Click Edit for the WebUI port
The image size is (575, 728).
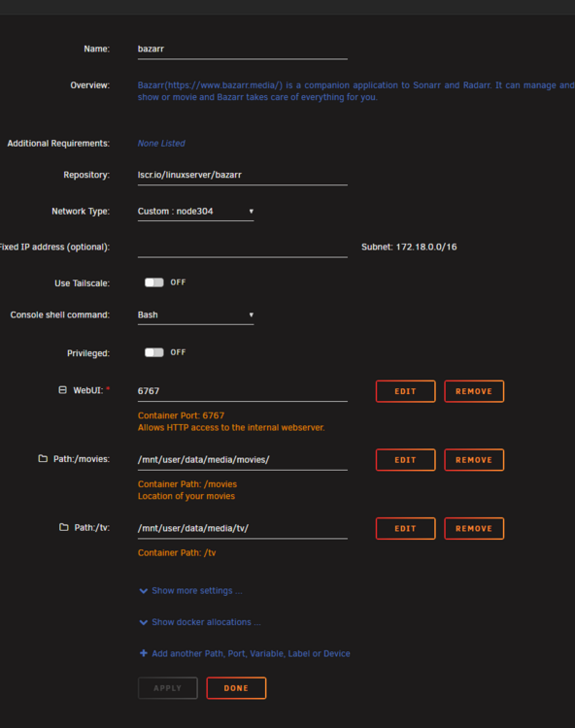point(405,391)
